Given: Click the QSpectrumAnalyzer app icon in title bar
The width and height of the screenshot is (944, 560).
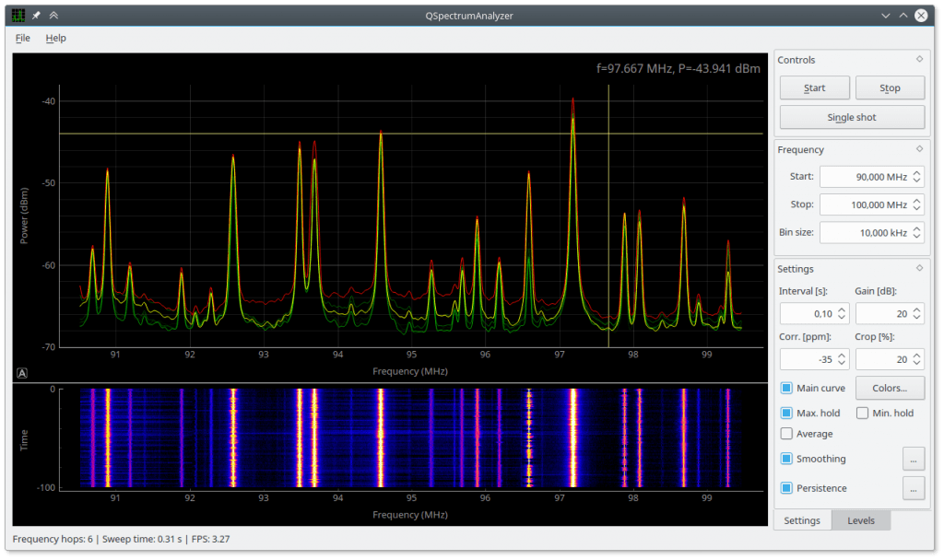Looking at the screenshot, I should pos(18,16).
